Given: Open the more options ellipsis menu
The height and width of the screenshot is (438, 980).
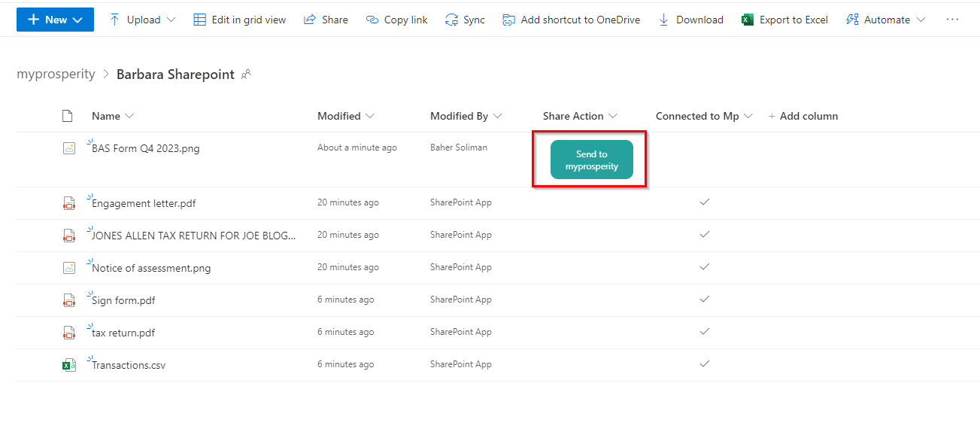Looking at the screenshot, I should pos(952,20).
